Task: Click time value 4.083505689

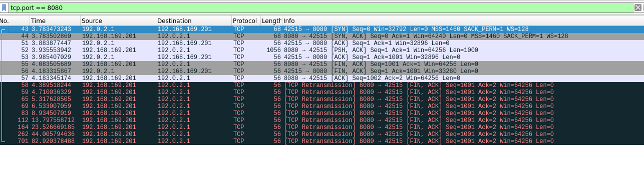Action: click(51, 64)
